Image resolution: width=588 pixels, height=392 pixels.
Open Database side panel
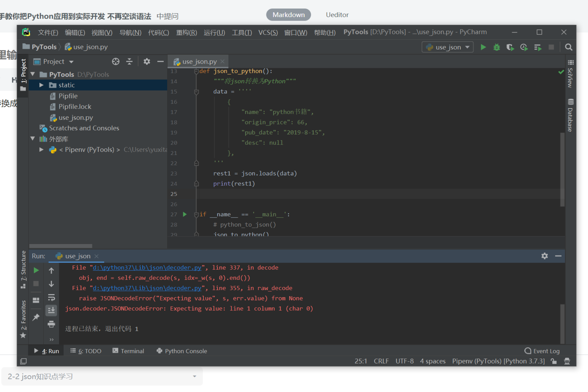(571, 115)
